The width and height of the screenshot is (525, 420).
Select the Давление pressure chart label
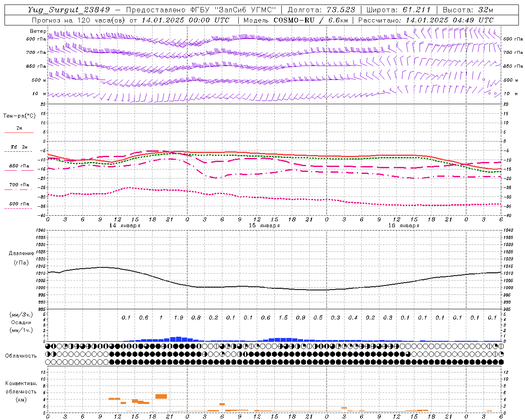point(21,253)
